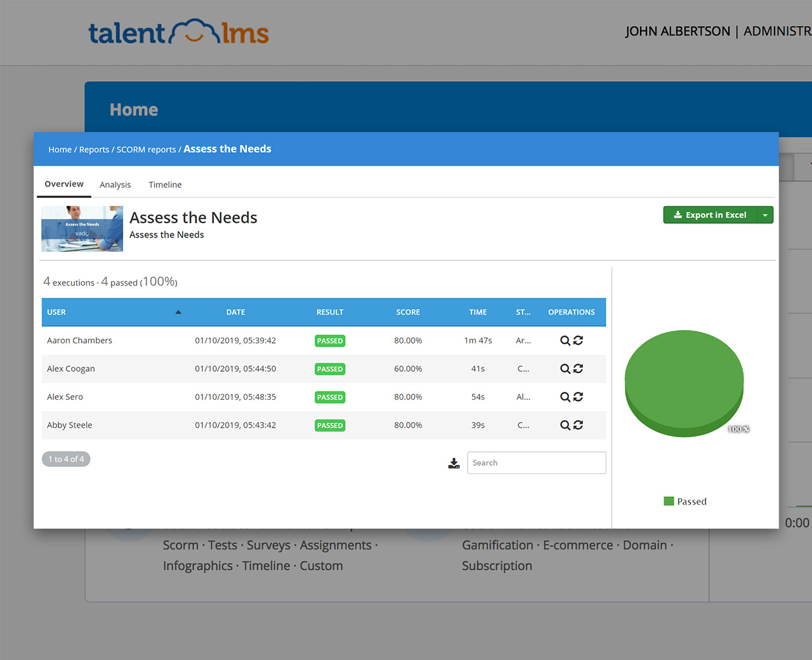Click Infographics text in background page
The width and height of the screenshot is (812, 660).
[198, 565]
